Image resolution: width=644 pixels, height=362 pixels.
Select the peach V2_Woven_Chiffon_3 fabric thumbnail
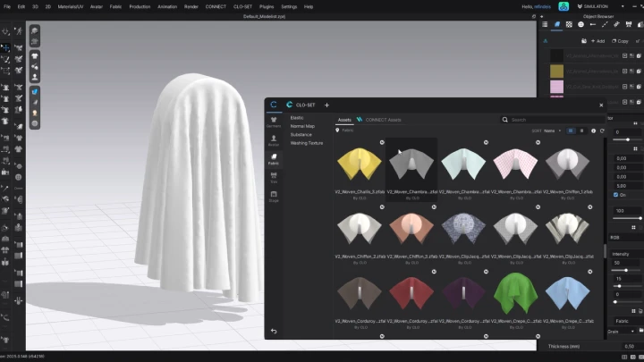[411, 229]
